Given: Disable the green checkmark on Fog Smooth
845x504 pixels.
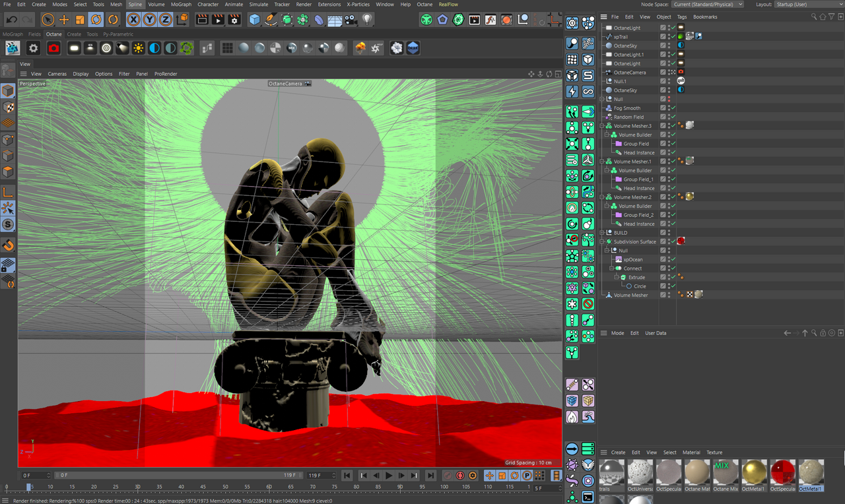Looking at the screenshot, I should pos(673,108).
